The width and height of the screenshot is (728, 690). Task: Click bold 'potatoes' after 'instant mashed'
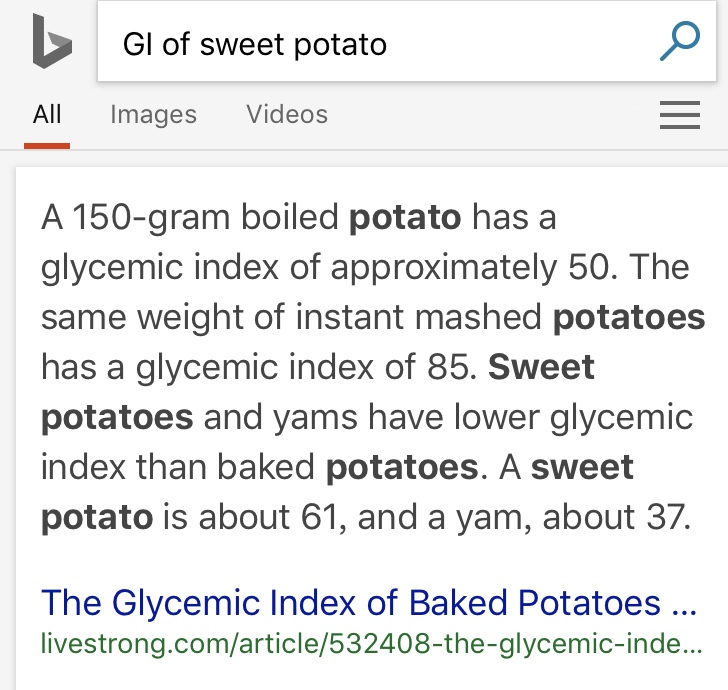pyautogui.click(x=629, y=317)
